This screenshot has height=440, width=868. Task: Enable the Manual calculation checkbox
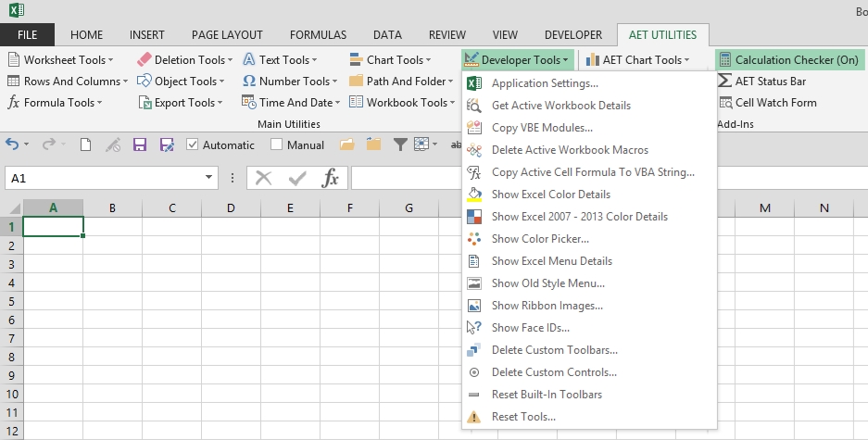click(276, 145)
